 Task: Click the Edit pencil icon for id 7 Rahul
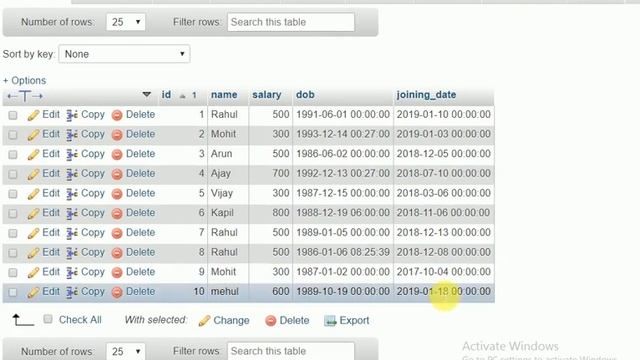tap(33, 233)
